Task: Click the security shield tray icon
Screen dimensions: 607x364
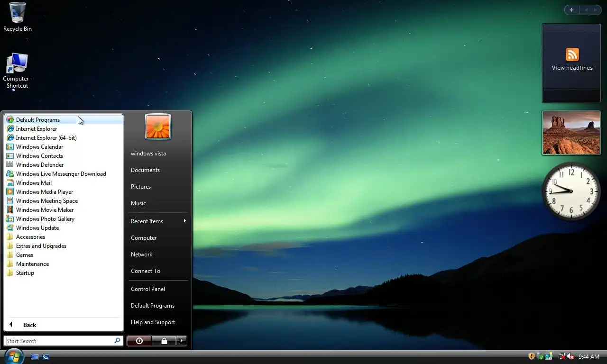Action: (532, 356)
